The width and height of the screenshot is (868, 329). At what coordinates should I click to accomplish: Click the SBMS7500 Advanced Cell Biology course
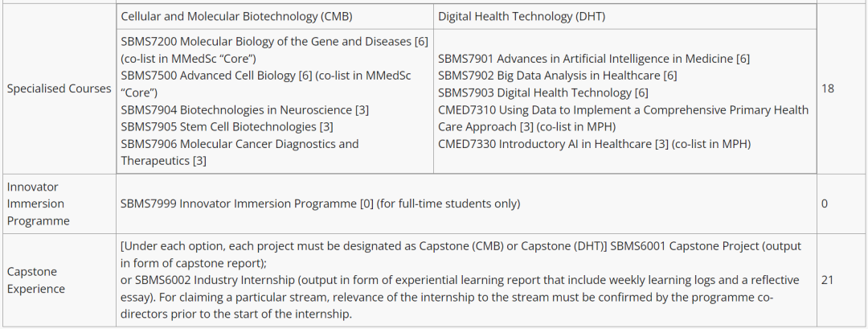265,76
